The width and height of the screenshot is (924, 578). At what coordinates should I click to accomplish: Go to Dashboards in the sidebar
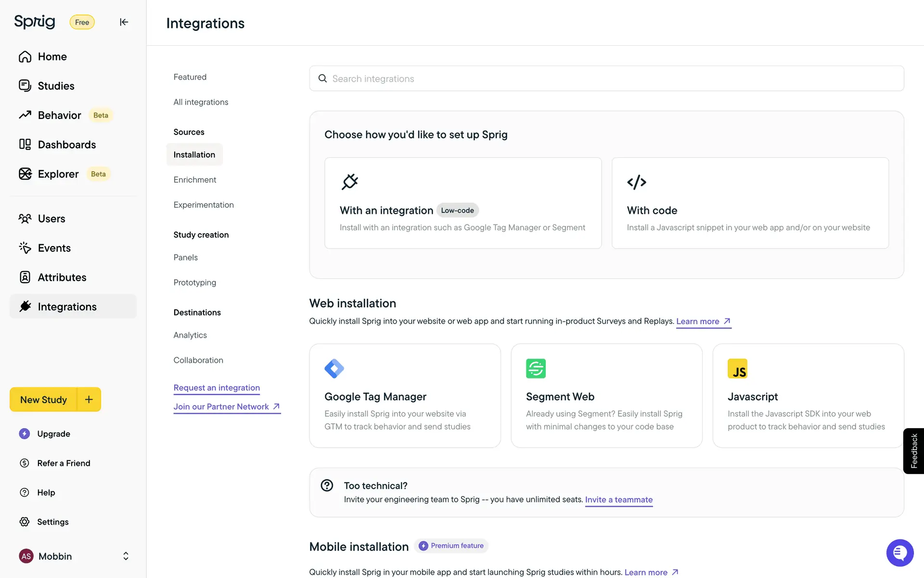coord(66,144)
